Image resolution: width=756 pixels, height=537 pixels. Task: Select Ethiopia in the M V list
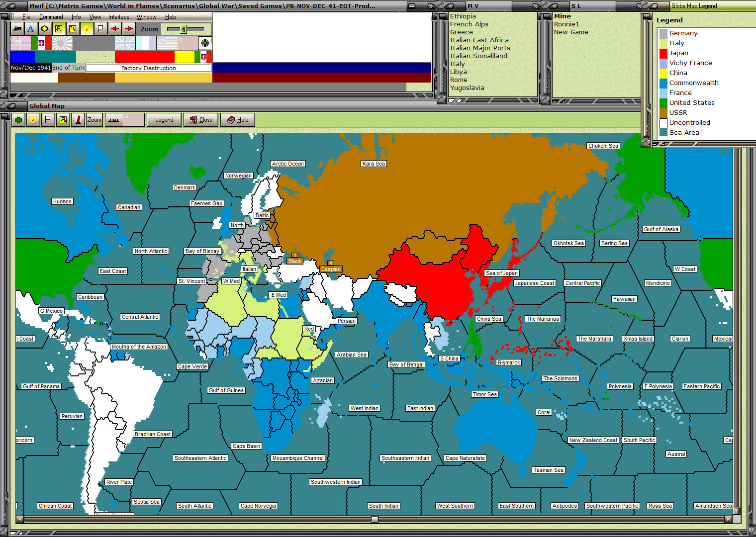463,16
